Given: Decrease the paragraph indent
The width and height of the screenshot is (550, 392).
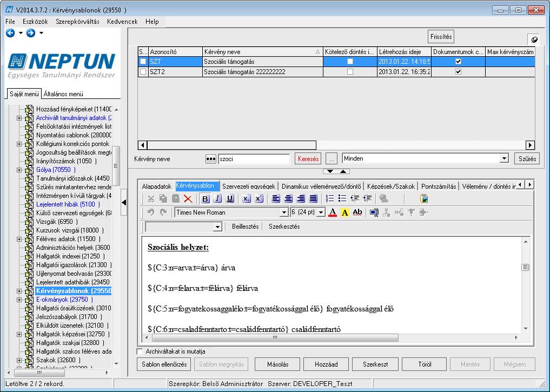Looking at the screenshot, I should click(355, 199).
